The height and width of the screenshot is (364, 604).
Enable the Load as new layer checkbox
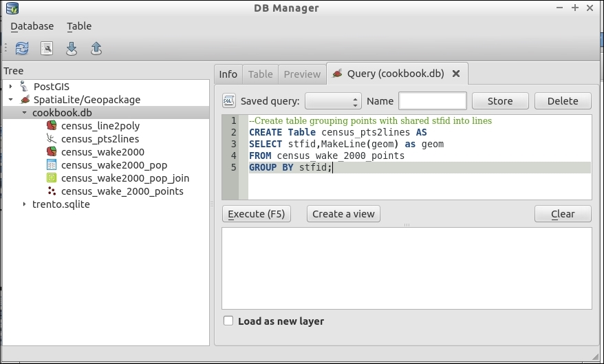pyautogui.click(x=228, y=321)
